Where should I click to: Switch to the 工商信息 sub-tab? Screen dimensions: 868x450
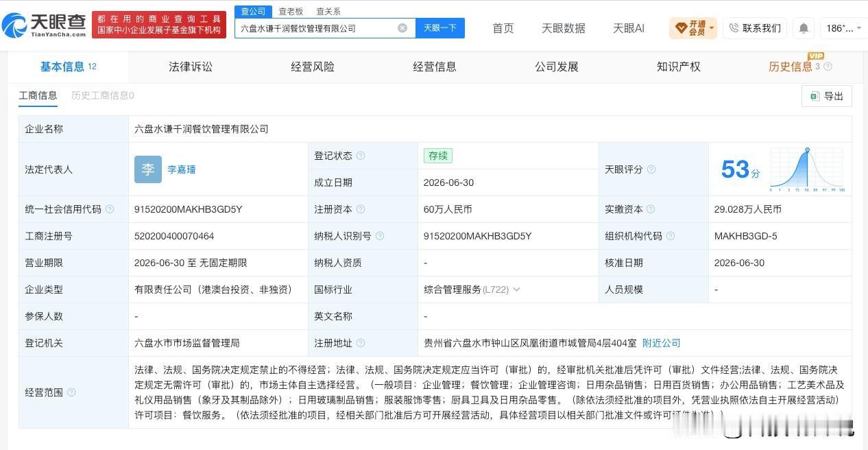(x=38, y=95)
